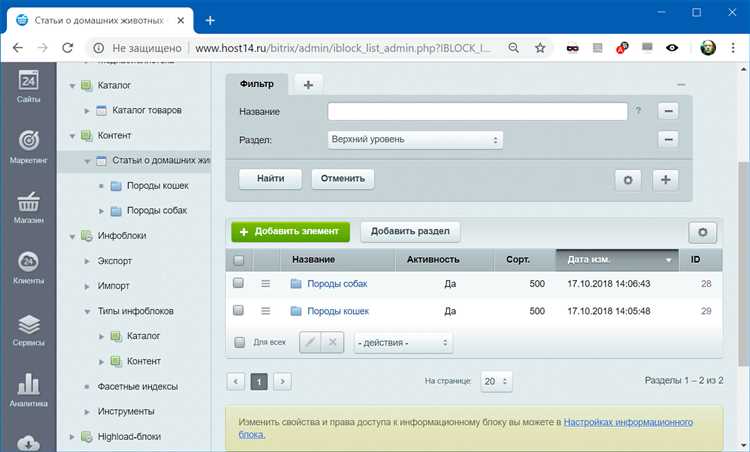Open the действия dropdown

click(403, 343)
